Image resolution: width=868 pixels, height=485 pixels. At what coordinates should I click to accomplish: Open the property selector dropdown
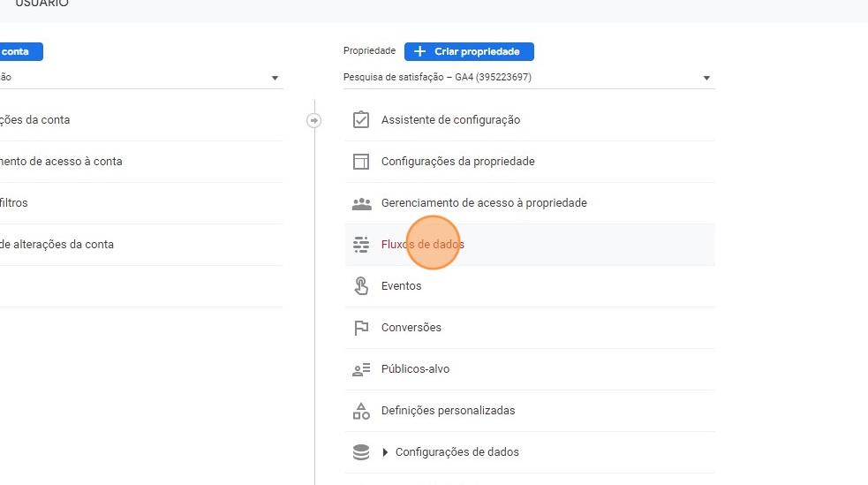click(x=706, y=78)
